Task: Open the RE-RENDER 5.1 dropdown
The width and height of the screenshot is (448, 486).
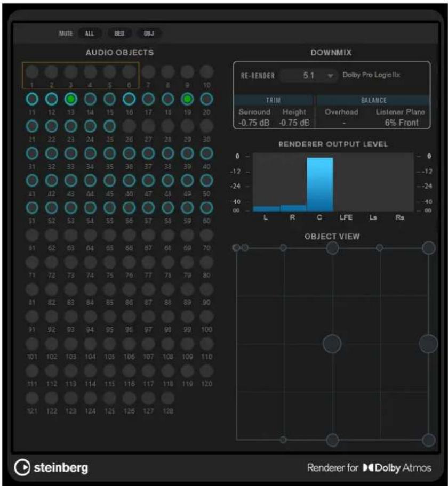Action: pos(309,76)
